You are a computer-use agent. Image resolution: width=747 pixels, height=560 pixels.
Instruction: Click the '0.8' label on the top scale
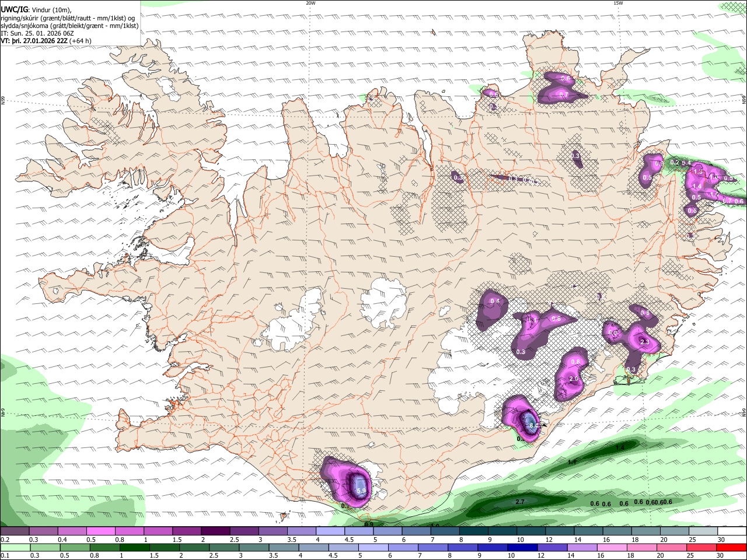[120, 540]
